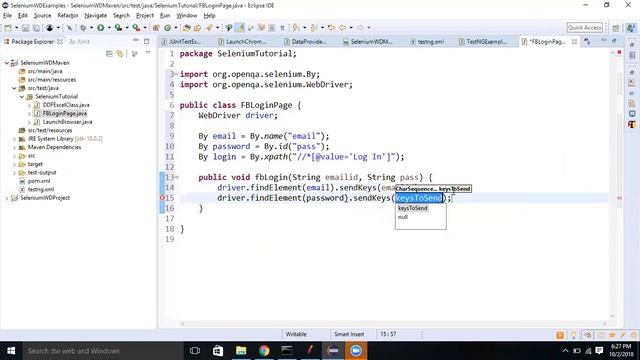
Task: Select LaunchBrowser.java in Package Explorer
Action: [67, 122]
